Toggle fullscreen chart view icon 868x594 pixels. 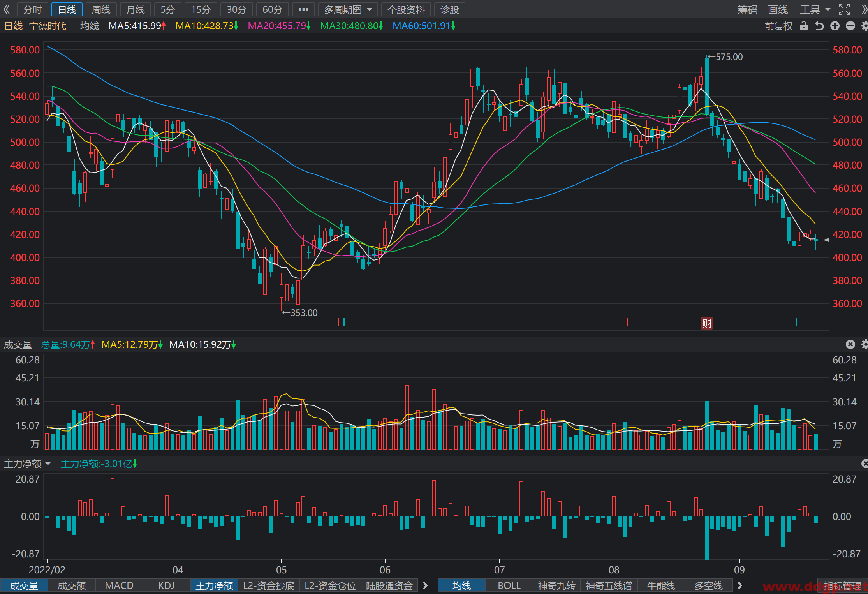point(844,9)
